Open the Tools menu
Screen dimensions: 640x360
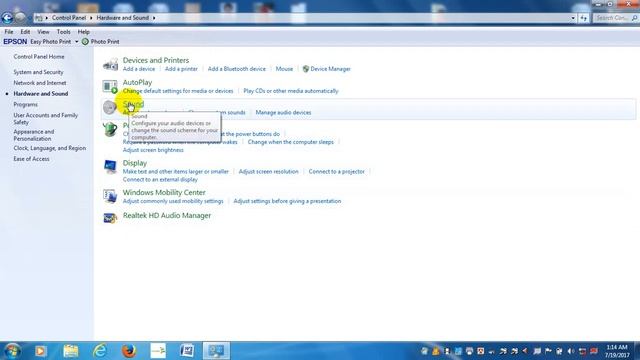click(x=63, y=31)
